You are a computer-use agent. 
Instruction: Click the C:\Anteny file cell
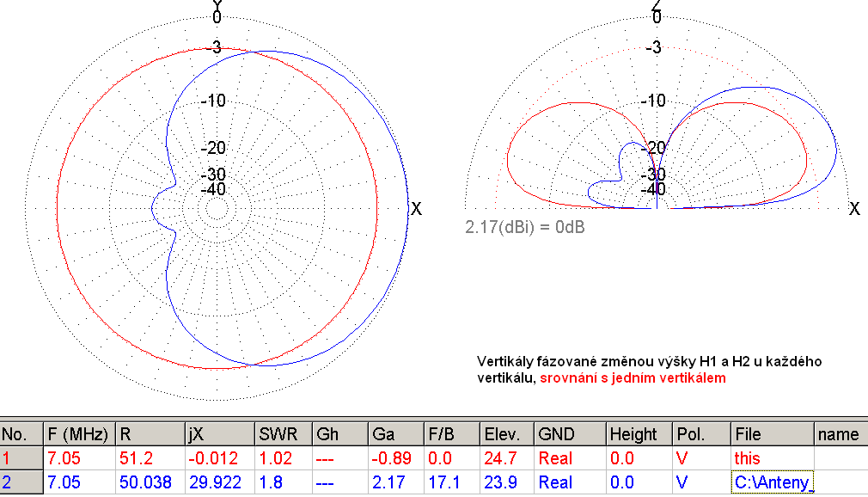(772, 482)
